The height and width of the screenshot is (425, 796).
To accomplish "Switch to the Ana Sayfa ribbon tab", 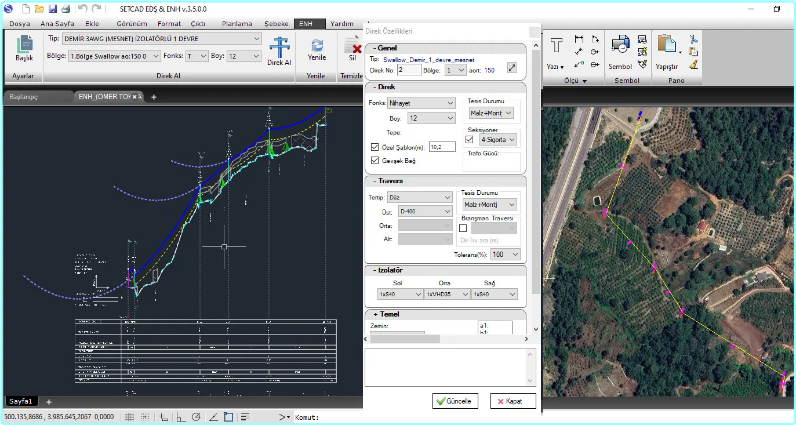I will (x=57, y=23).
